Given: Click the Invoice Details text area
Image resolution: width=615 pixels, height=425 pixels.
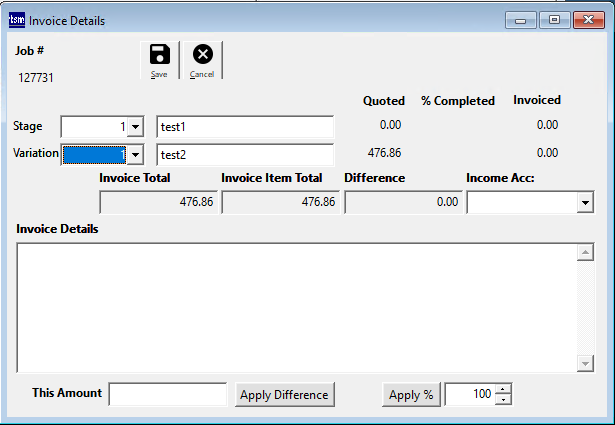Looking at the screenshot, I should (296, 306).
